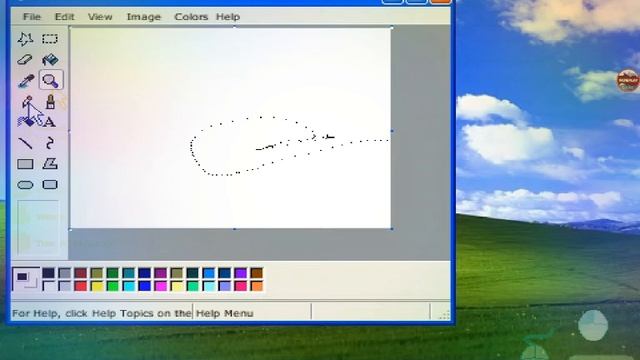Choose the Eraser tool
This screenshot has height=360, width=640.
25,60
